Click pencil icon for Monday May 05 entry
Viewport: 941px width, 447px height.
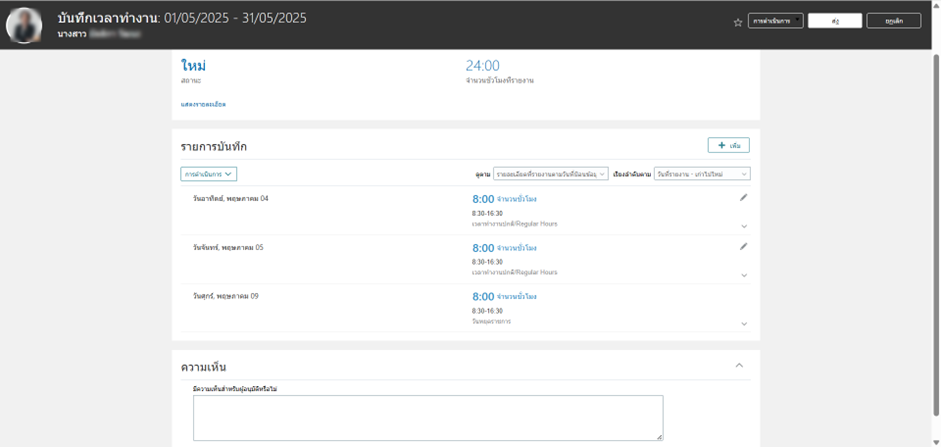[x=743, y=246]
